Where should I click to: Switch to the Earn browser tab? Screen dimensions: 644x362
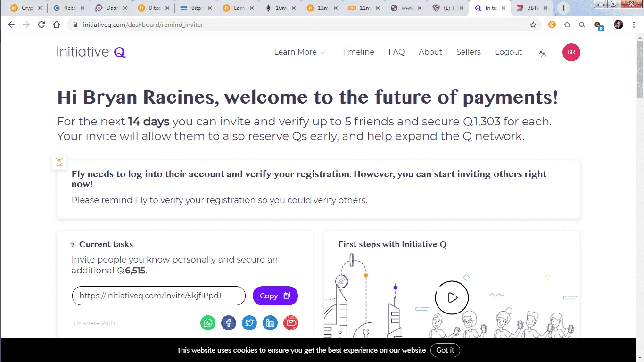pyautogui.click(x=237, y=8)
